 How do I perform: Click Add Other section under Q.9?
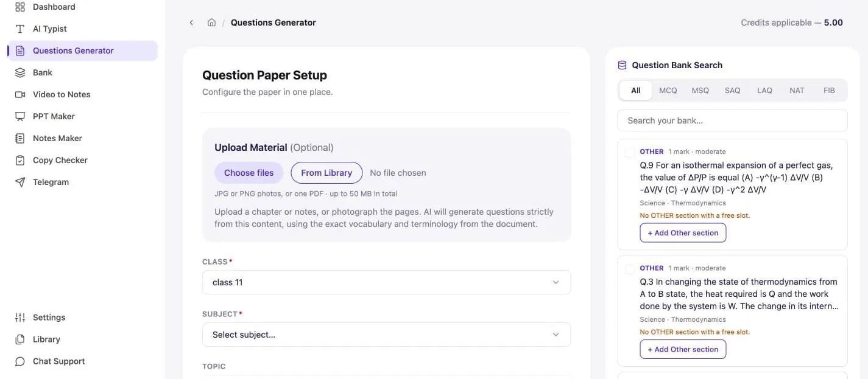click(683, 233)
